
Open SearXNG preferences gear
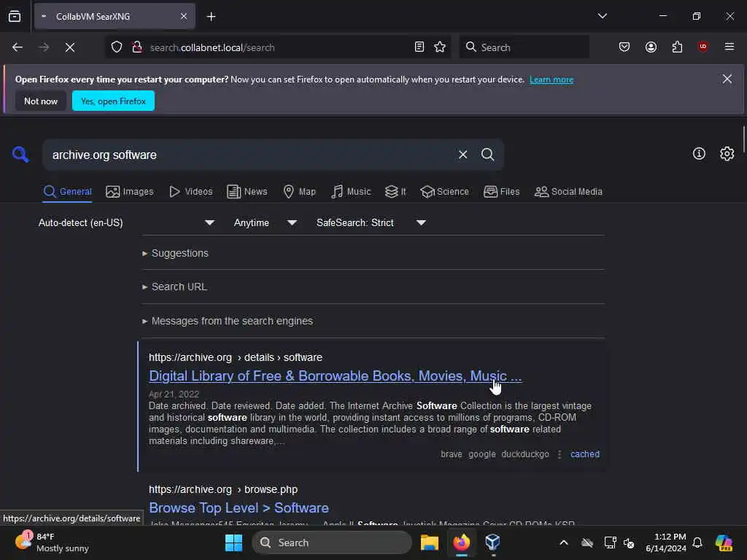(727, 153)
